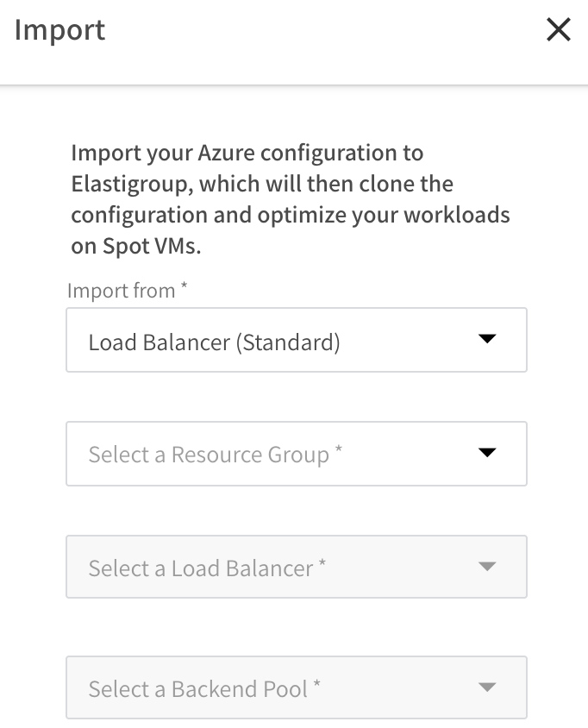Click the required asterisk after Import from
Screen dimensions: 588x728
click(184, 288)
